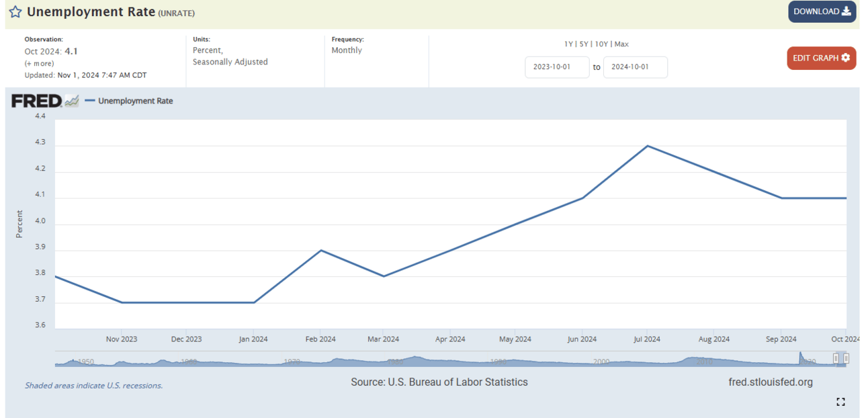
Task: Select the Max date range
Action: (x=621, y=44)
